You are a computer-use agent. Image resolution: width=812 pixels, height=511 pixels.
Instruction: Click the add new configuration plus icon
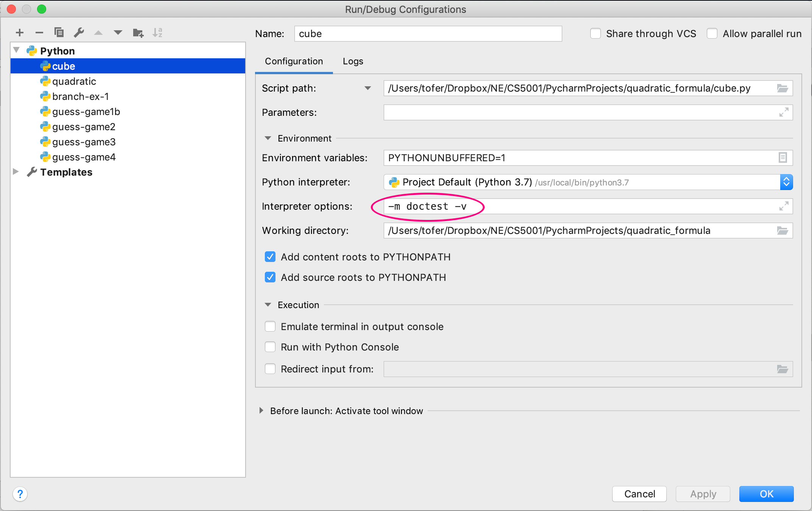pyautogui.click(x=20, y=33)
